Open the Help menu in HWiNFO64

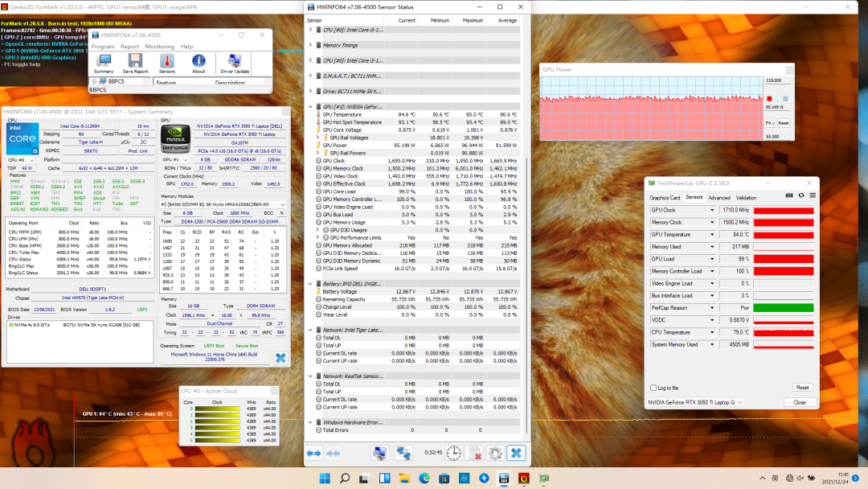187,47
